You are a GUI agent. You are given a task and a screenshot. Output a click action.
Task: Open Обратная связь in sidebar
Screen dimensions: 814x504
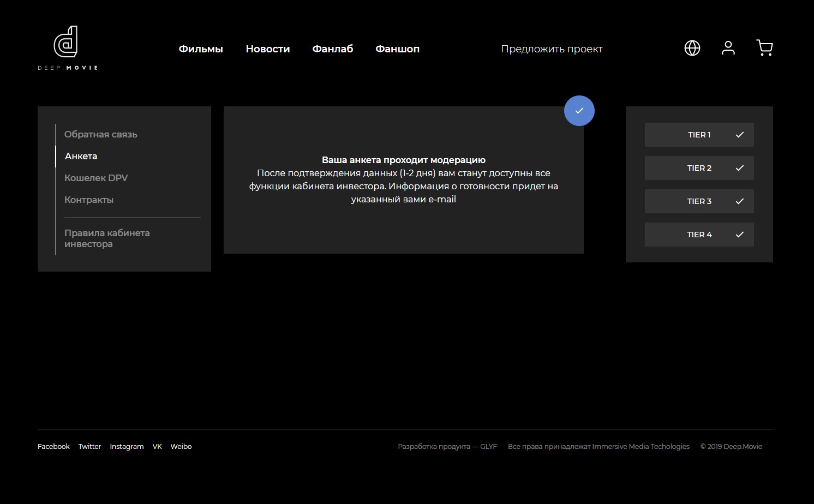[x=101, y=134]
